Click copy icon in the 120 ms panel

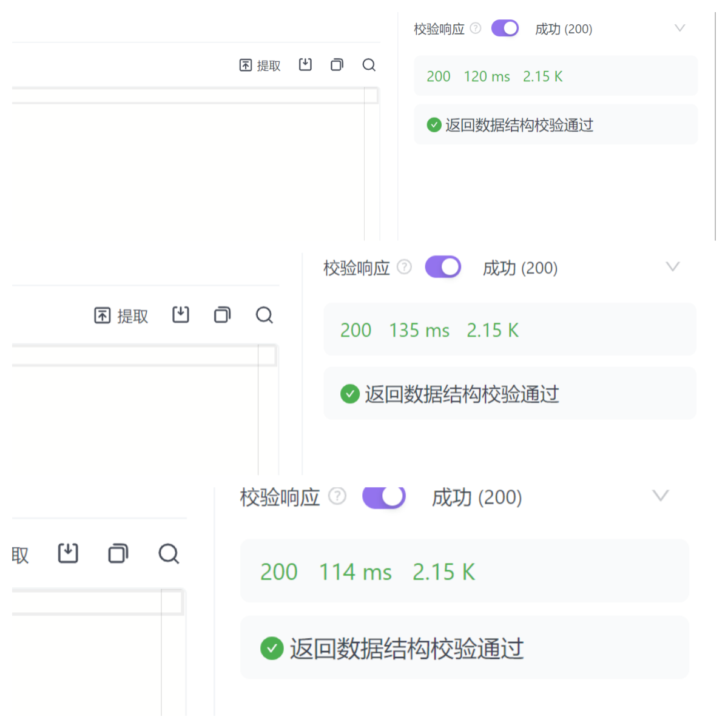click(337, 65)
